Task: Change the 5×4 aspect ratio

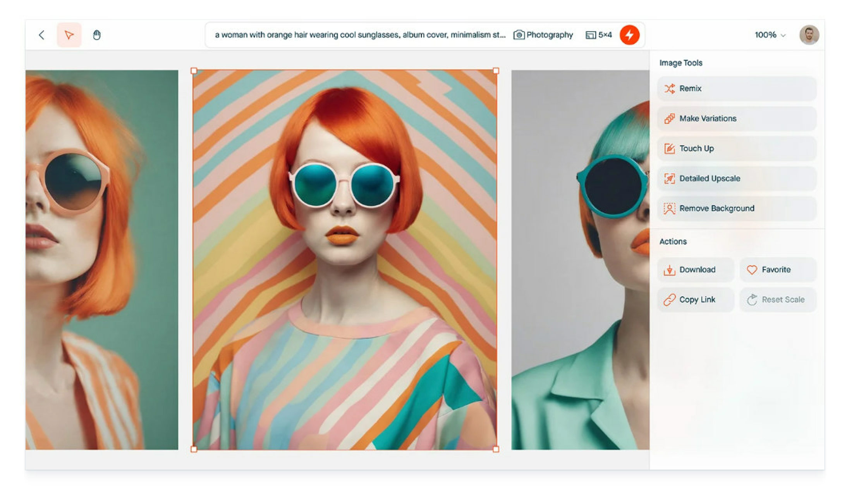Action: 599,35
